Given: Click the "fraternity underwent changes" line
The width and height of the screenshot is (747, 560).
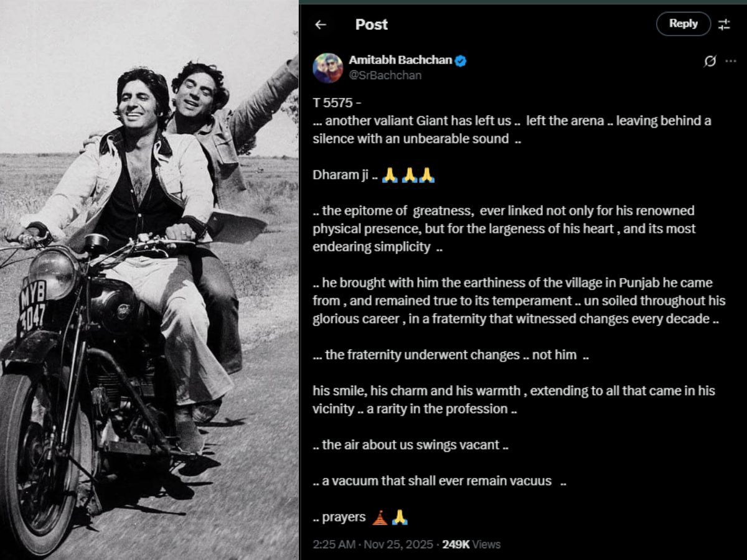Looking at the screenshot, I should pos(451,355).
